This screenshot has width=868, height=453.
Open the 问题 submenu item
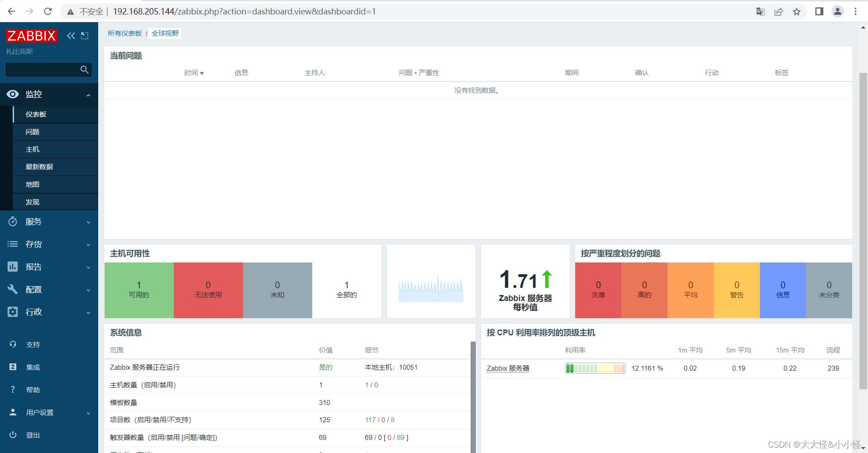pyautogui.click(x=56, y=132)
